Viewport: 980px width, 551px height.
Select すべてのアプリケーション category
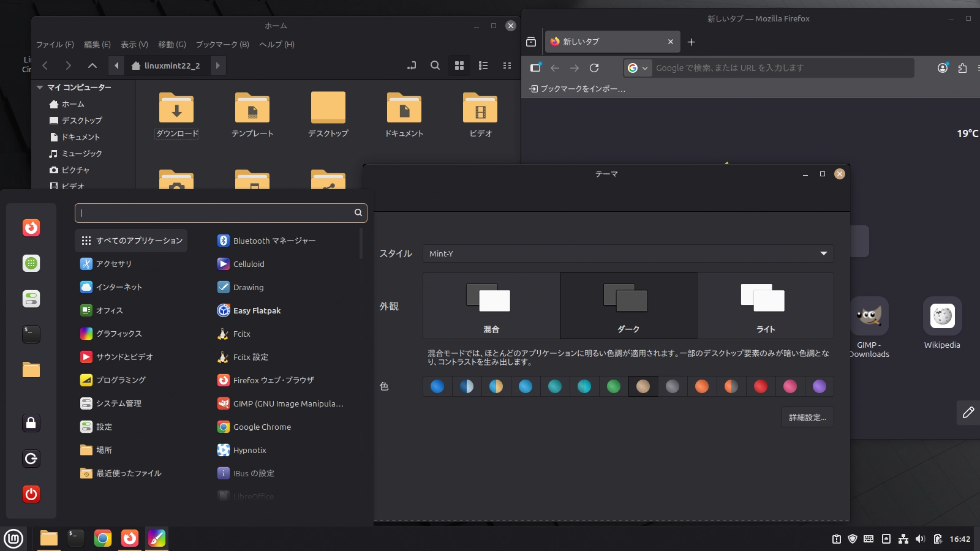coord(131,241)
